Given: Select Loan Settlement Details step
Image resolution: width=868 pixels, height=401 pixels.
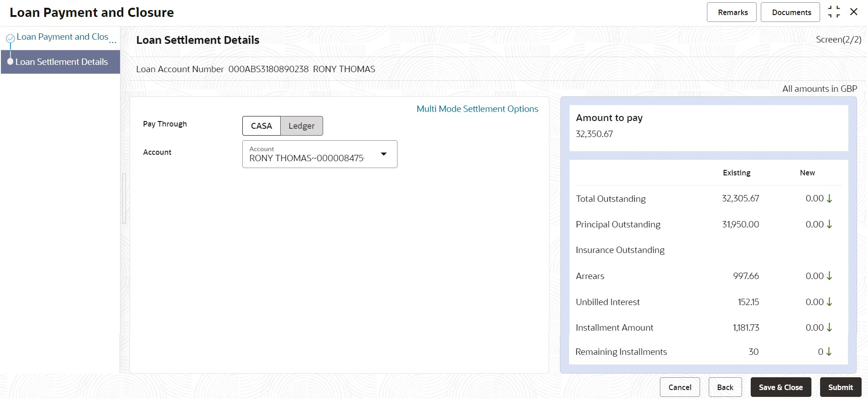Looking at the screenshot, I should pyautogui.click(x=62, y=62).
